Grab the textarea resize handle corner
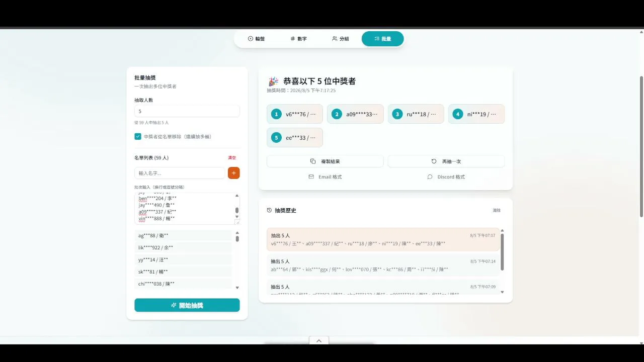 237,222
